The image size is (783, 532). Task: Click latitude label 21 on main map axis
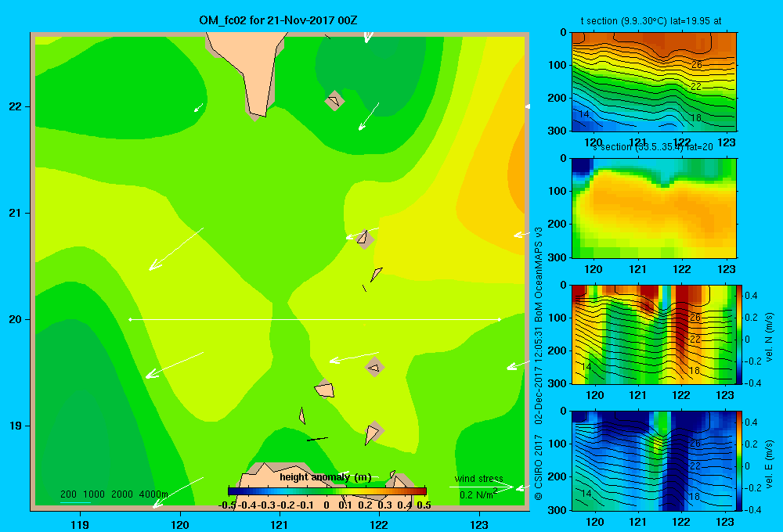(16, 213)
